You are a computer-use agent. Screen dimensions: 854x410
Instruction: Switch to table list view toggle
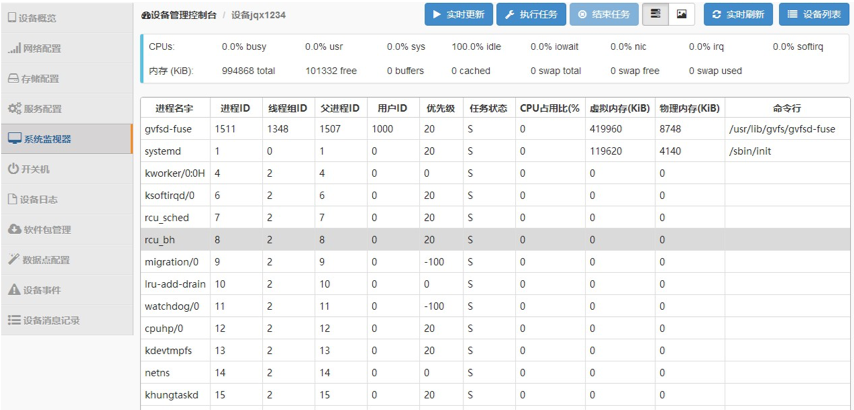[656, 15]
